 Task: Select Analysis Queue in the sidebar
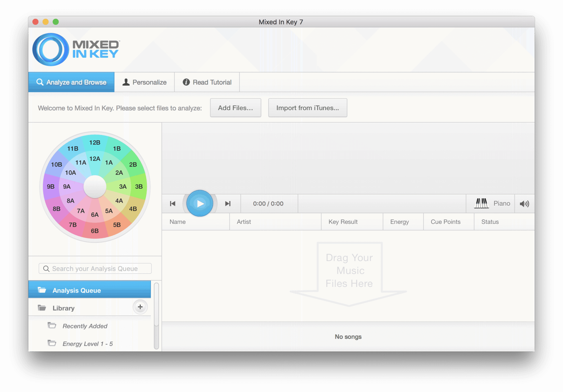tap(90, 289)
